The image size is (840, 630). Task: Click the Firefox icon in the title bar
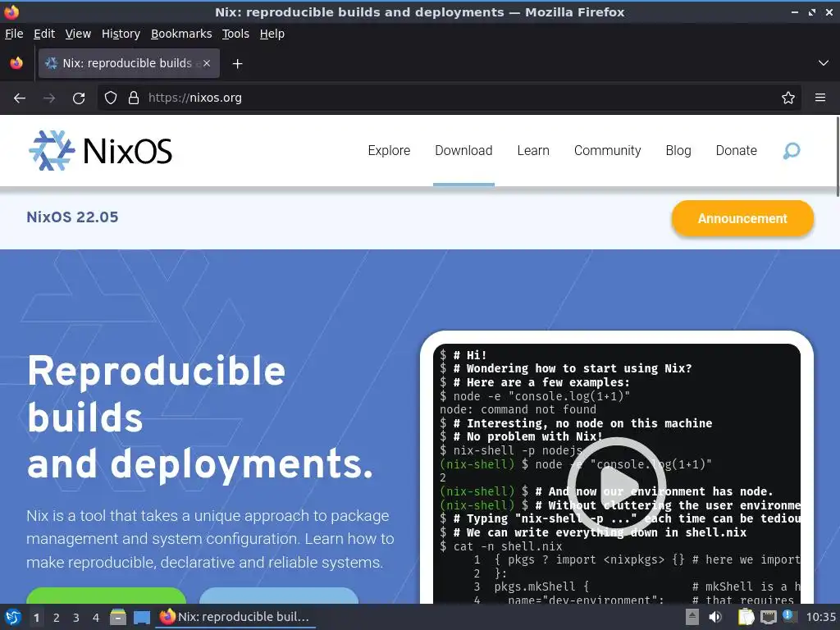11,11
